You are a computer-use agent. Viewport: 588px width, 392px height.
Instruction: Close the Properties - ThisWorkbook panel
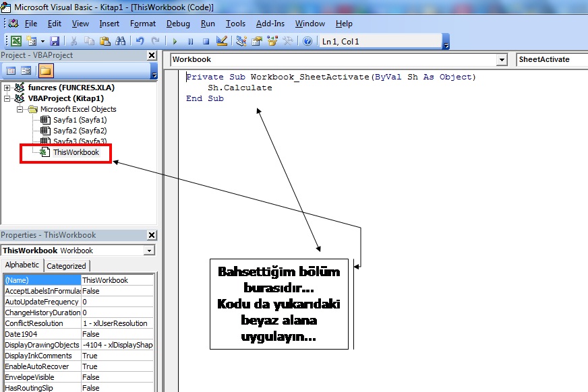tap(152, 235)
